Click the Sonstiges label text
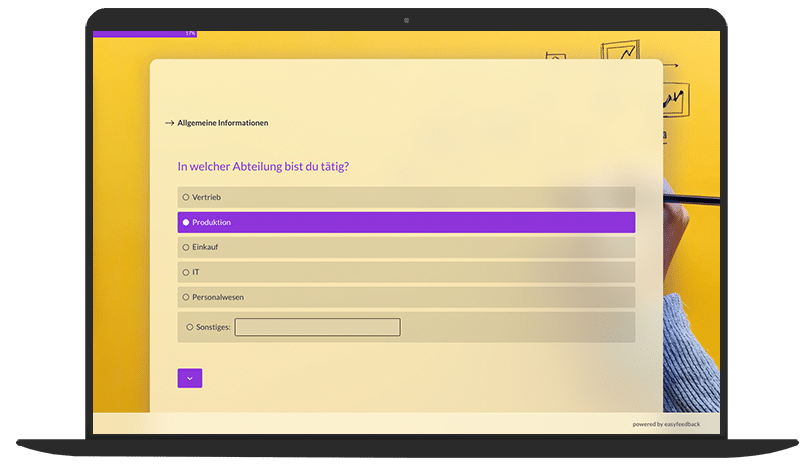Viewport: 806px width, 470px height. click(x=213, y=327)
